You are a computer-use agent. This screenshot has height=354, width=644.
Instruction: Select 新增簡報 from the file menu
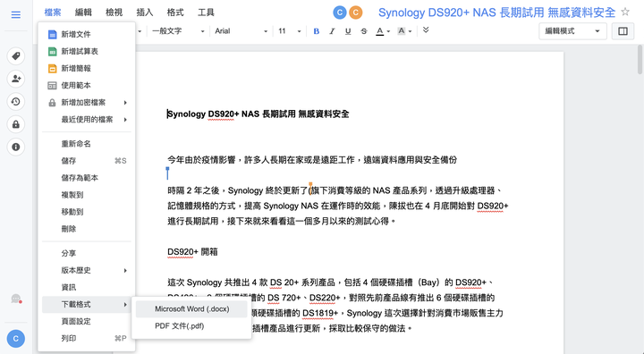(87, 68)
